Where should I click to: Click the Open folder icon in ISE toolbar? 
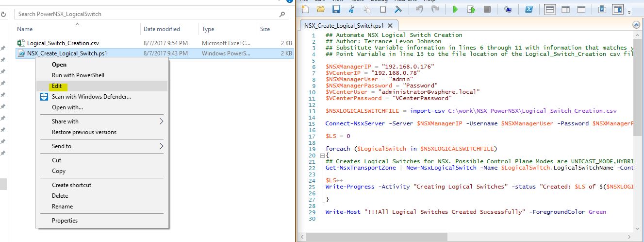[320, 9]
